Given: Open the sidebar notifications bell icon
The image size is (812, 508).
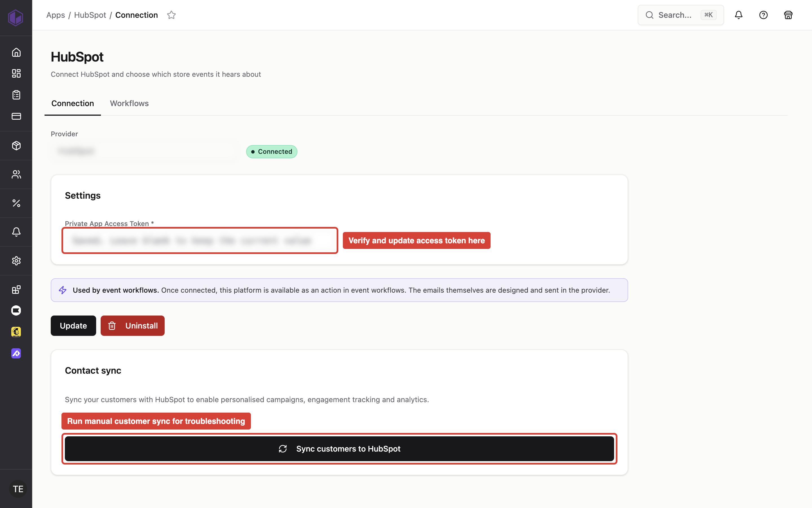Looking at the screenshot, I should (16, 232).
